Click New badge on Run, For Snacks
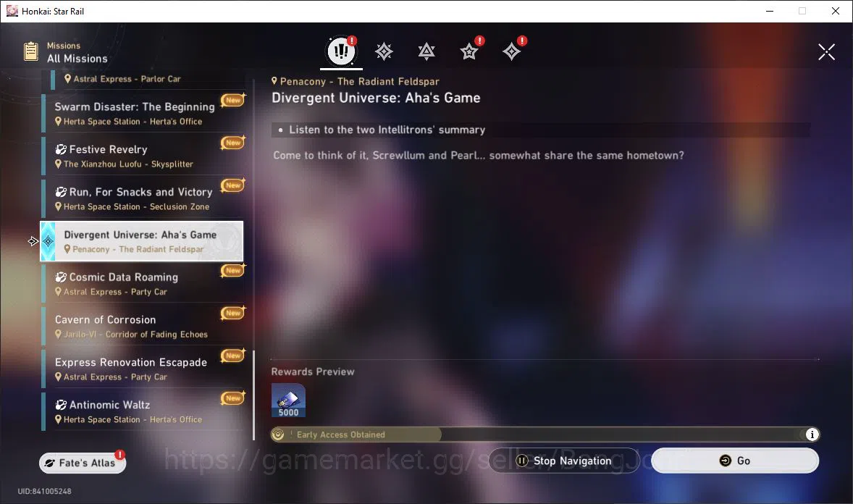Image resolution: width=853 pixels, height=504 pixels. tap(233, 185)
